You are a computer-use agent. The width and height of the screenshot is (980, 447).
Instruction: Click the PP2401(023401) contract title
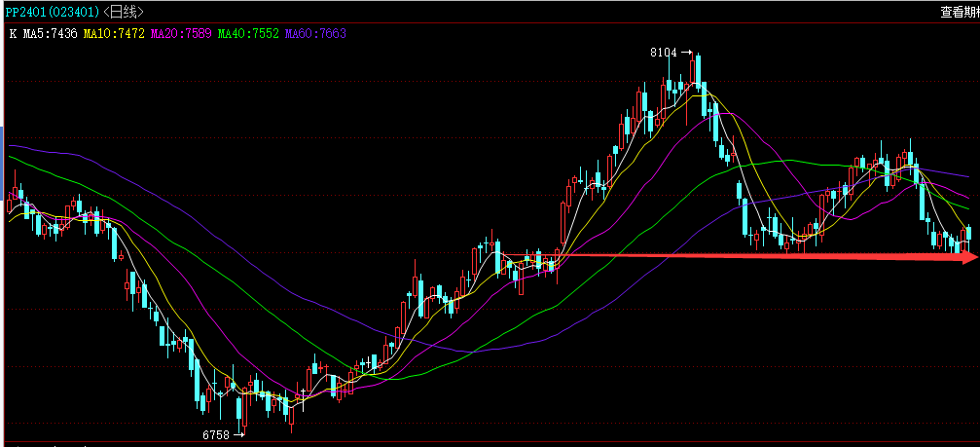[x=52, y=13]
